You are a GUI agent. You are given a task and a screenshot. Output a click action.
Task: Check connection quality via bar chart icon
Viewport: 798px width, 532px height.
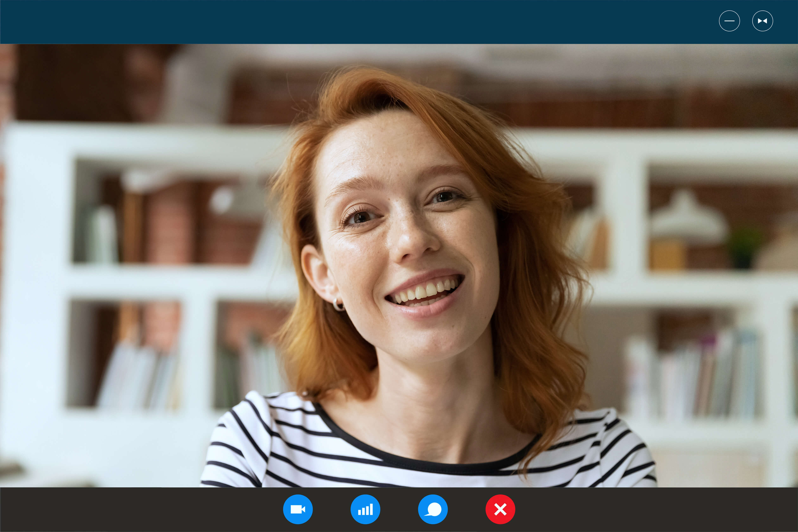(x=365, y=509)
